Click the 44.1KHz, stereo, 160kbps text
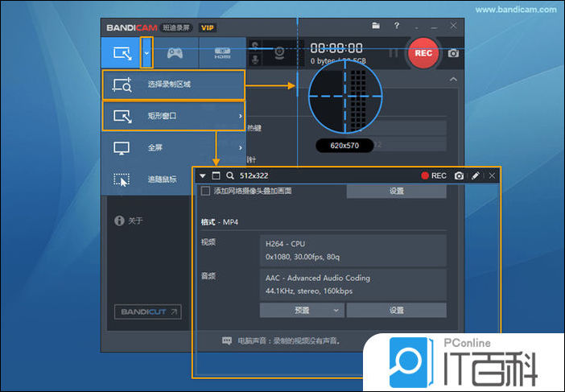Viewport: 565px width, 392px height. (309, 291)
